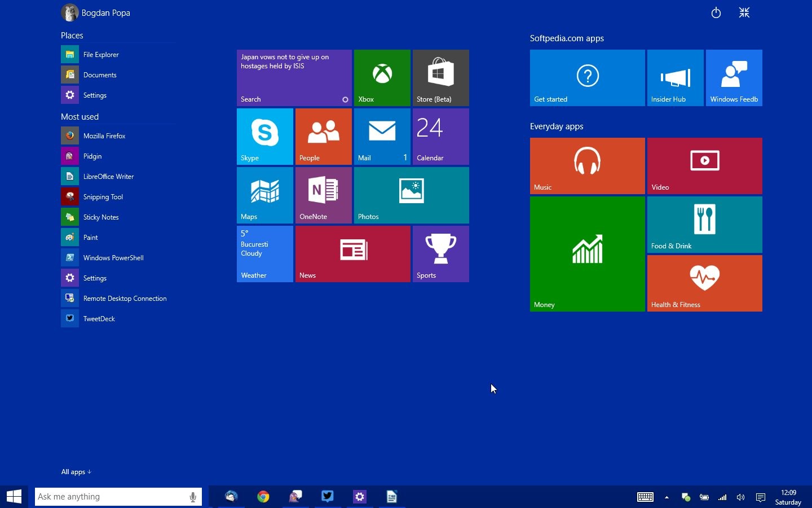The width and height of the screenshot is (812, 508).
Task: Launch the Skype tile
Action: (x=264, y=136)
